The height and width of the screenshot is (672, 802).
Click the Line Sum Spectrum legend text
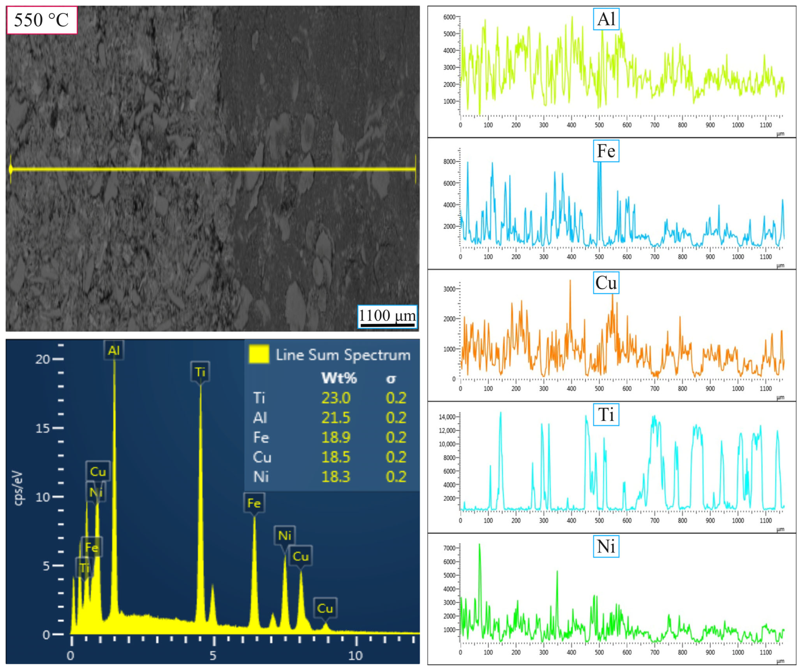tap(343, 355)
